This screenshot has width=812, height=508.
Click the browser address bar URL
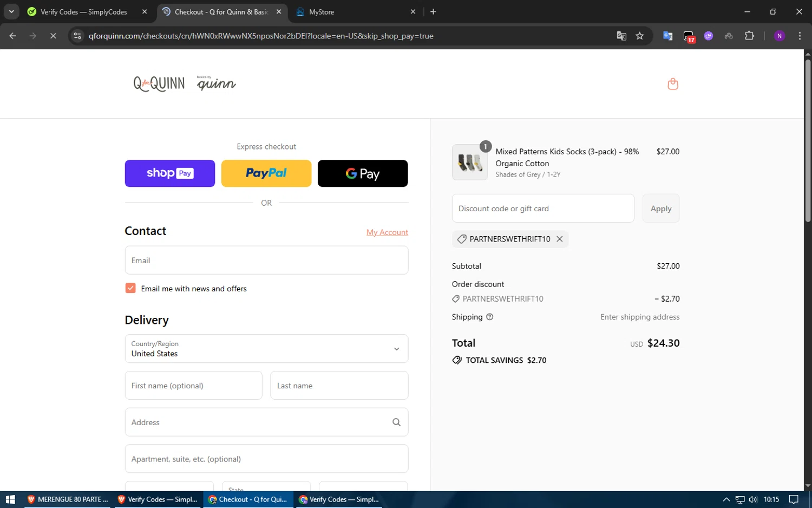coord(261,36)
